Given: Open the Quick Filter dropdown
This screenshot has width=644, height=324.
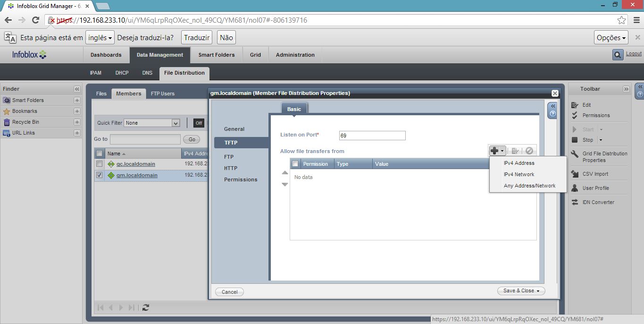Looking at the screenshot, I should [x=176, y=123].
